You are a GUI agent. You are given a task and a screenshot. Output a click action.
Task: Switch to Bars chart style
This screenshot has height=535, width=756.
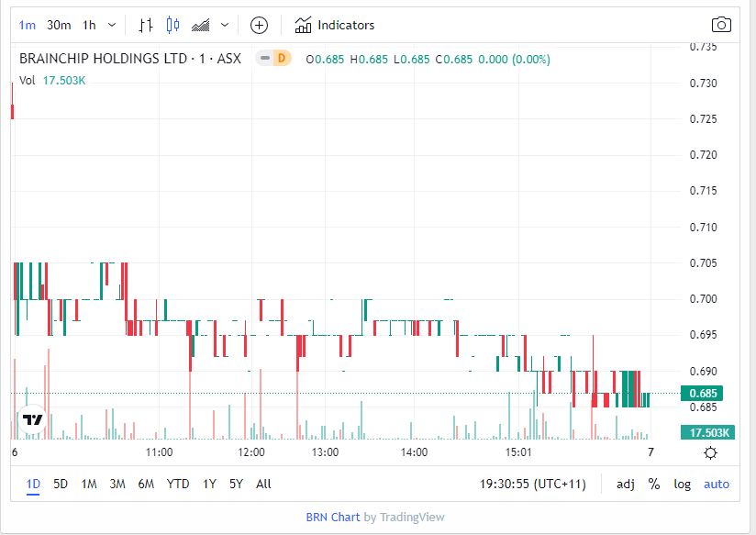pyautogui.click(x=146, y=25)
